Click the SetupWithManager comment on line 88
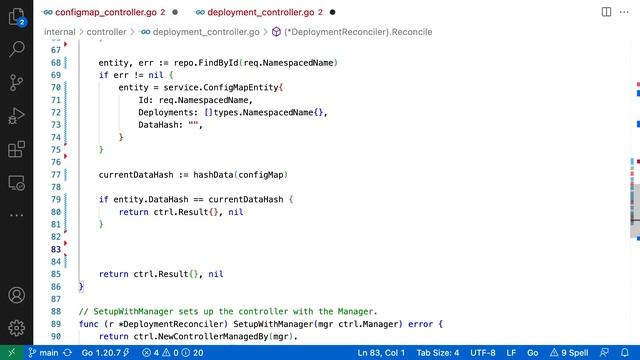The width and height of the screenshot is (640, 360). [228, 311]
